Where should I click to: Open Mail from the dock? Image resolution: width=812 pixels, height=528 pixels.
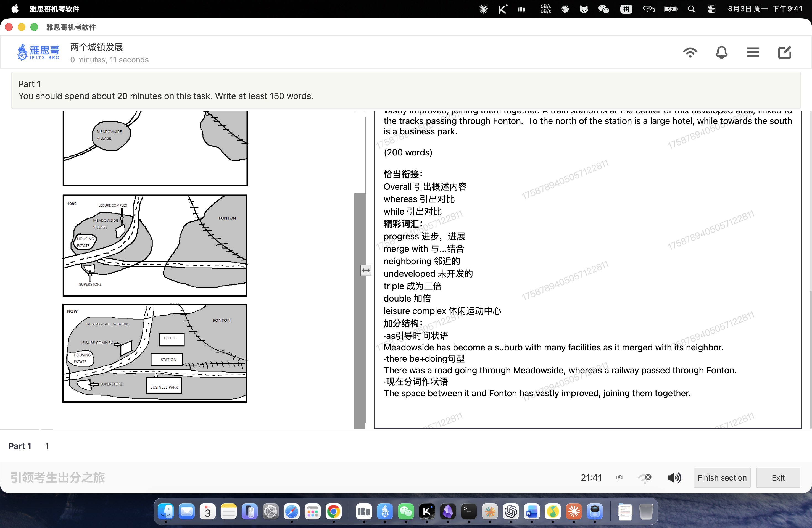(x=187, y=511)
